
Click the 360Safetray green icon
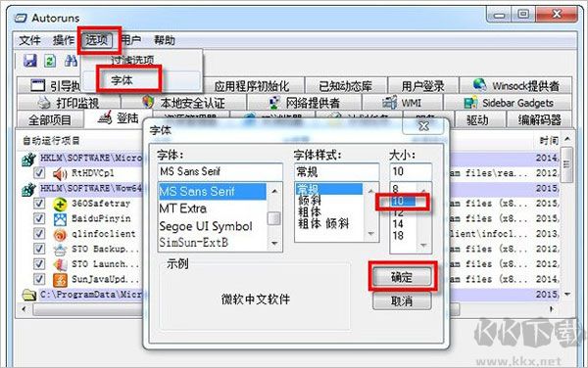[60, 204]
